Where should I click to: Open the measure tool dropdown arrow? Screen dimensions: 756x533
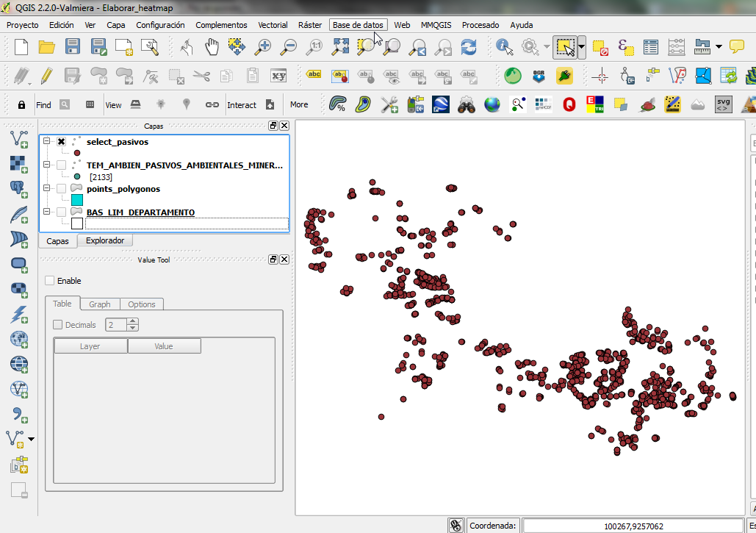tap(719, 47)
